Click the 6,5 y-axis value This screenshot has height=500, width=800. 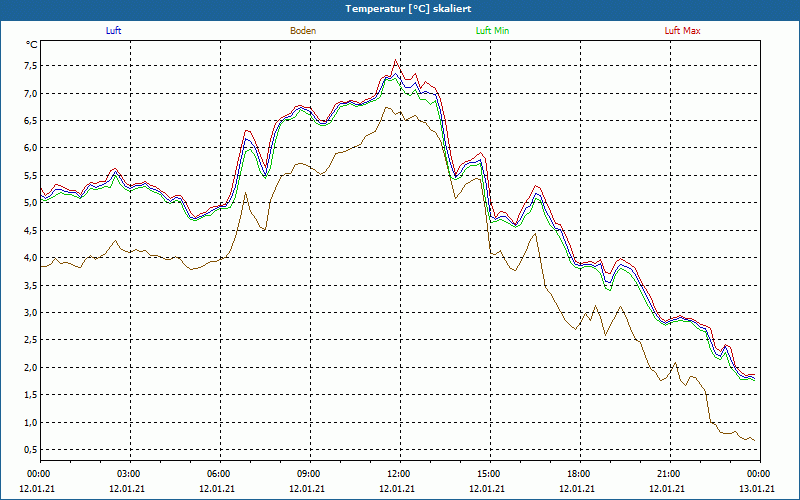click(x=31, y=121)
